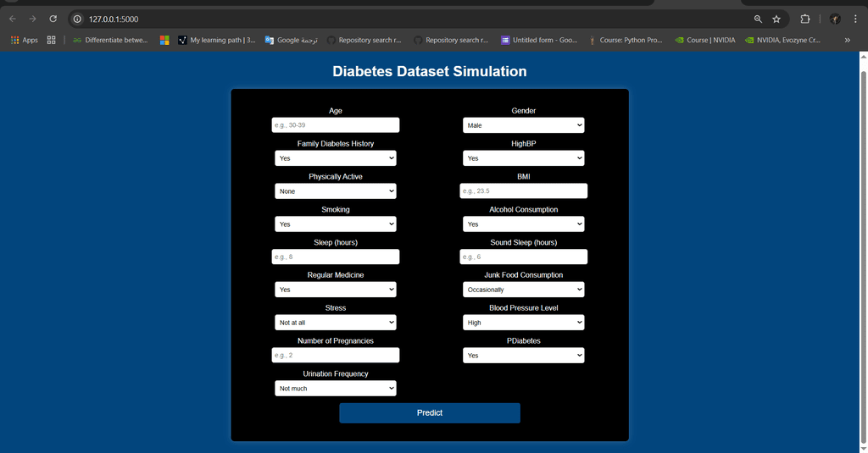Open the Apps bookmarks shortcut
This screenshot has width=868, height=453.
25,40
